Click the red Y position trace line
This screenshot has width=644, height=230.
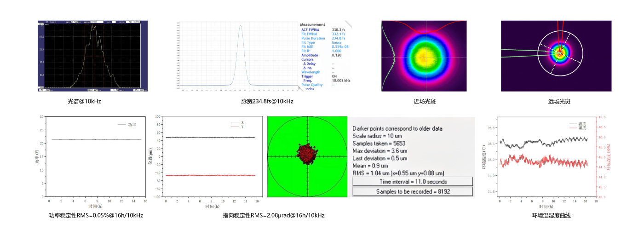click(x=209, y=175)
